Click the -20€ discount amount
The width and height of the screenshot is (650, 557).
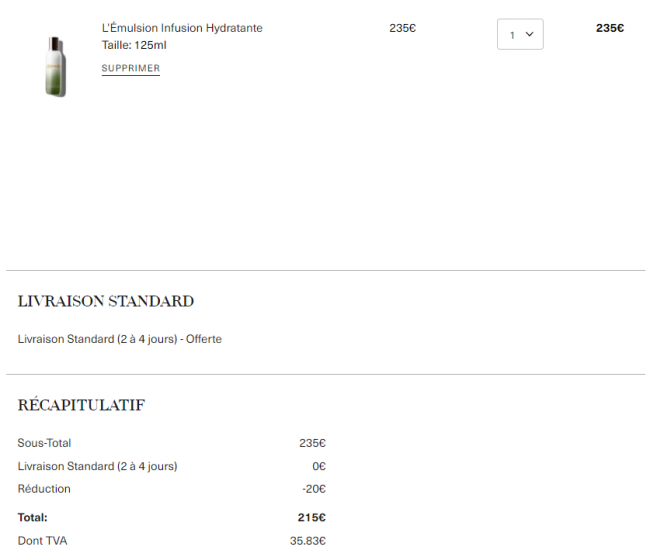[x=314, y=489]
